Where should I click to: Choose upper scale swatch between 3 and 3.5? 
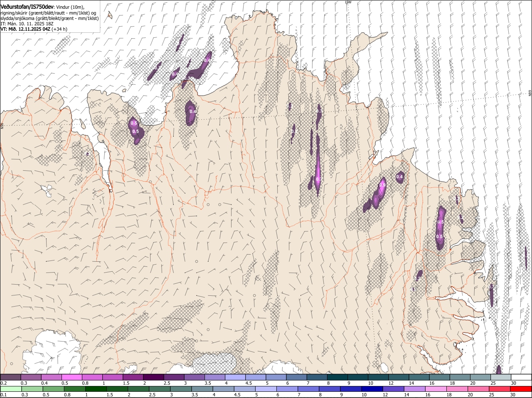[194, 377]
